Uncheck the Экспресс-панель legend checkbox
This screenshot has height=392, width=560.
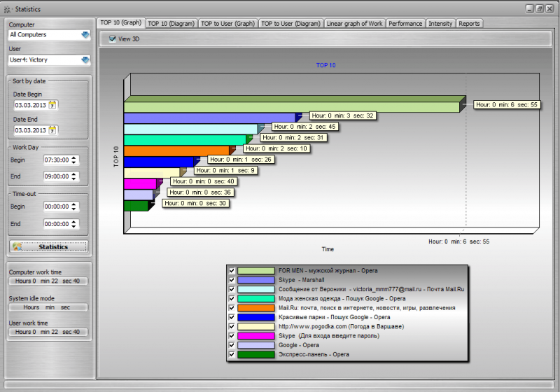232,354
